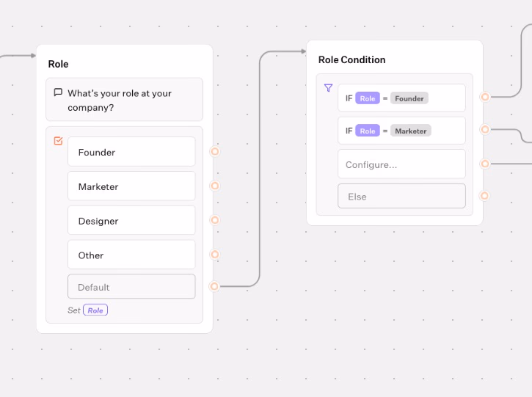Open the IF Role = Marketer condition
Image resolution: width=532 pixels, height=397 pixels.
pos(401,131)
